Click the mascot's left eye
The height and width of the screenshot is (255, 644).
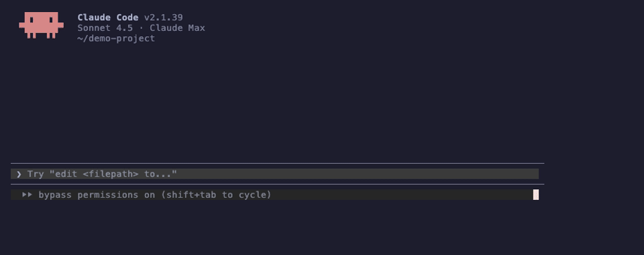point(32,19)
